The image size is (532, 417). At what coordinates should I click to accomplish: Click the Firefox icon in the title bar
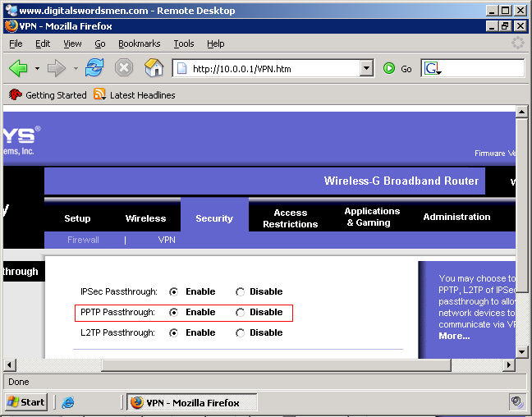pyautogui.click(x=11, y=26)
